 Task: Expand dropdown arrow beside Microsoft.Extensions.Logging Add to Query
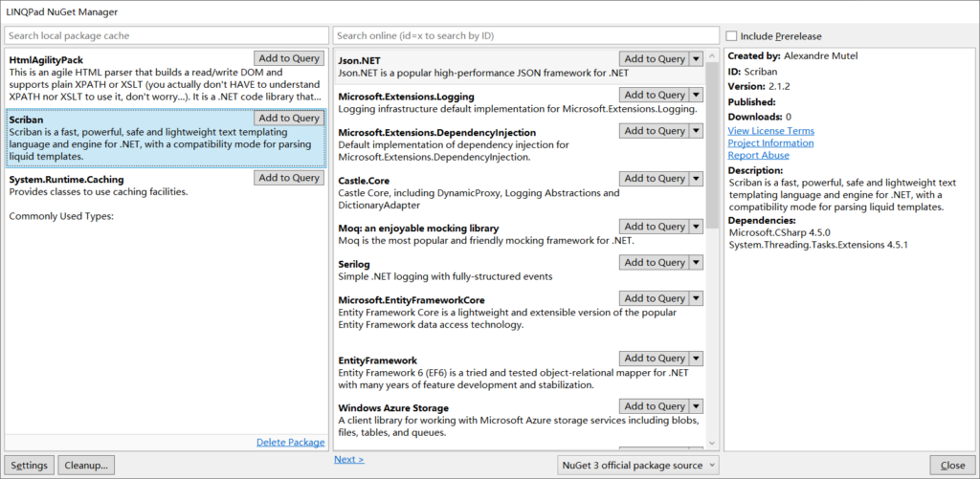click(697, 95)
